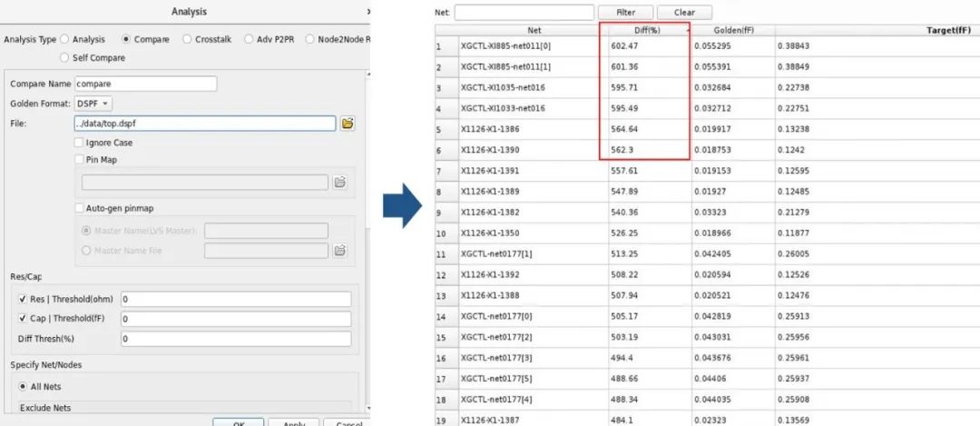Click Target value 0.38843
The height and width of the screenshot is (426, 980).
pos(793,45)
